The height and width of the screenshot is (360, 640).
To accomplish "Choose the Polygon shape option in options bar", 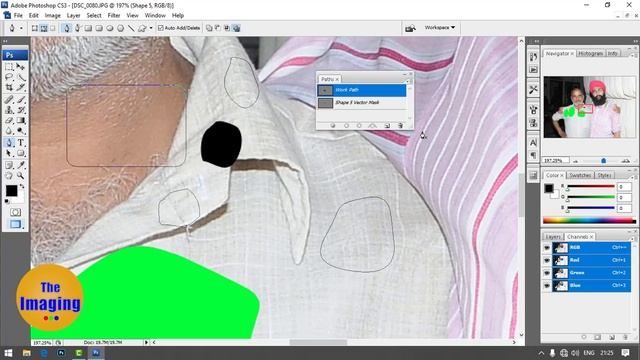I will (120, 28).
